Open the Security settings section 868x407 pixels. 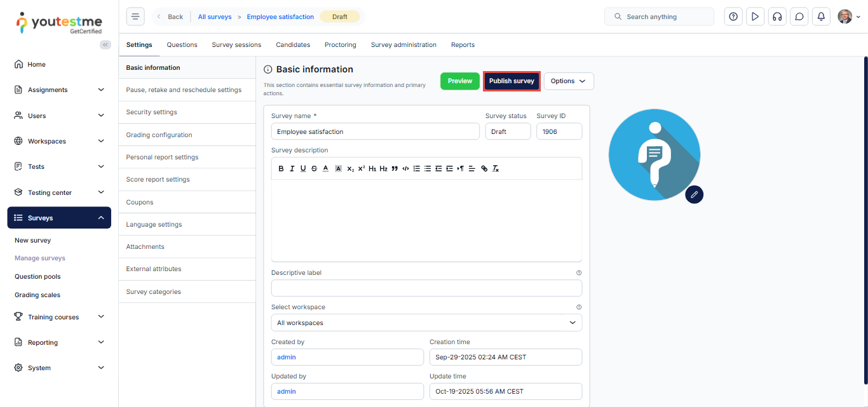151,112
